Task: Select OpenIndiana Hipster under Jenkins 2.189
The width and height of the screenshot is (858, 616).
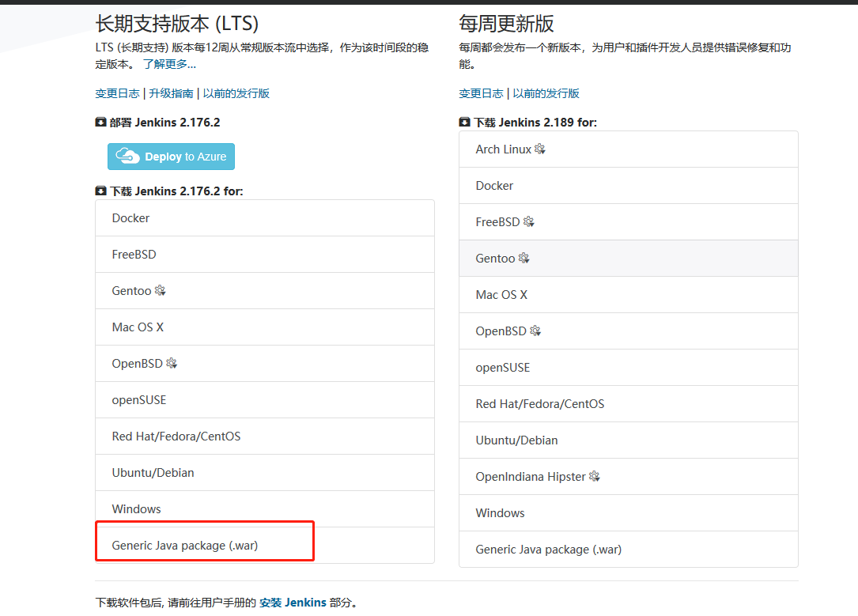Action: click(629, 477)
